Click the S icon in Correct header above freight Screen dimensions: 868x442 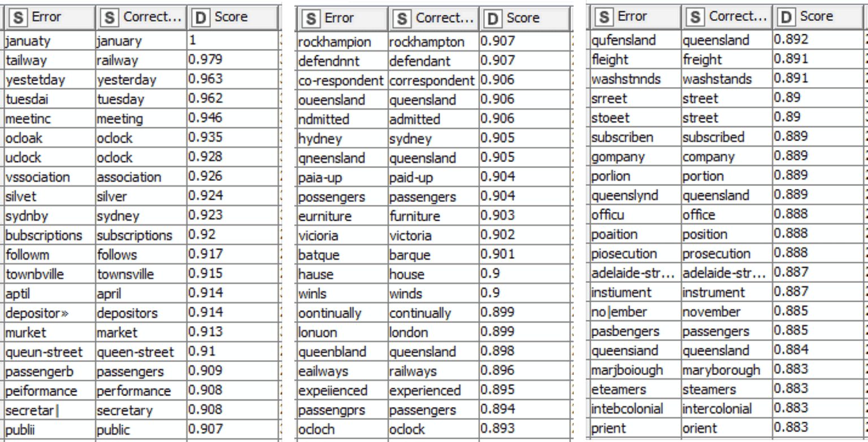[697, 16]
